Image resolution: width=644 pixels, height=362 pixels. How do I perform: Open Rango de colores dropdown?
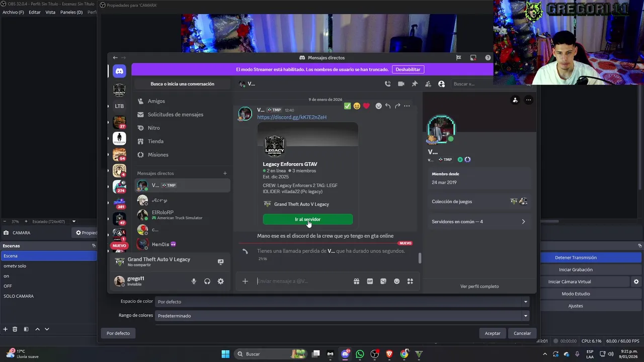coord(342,316)
